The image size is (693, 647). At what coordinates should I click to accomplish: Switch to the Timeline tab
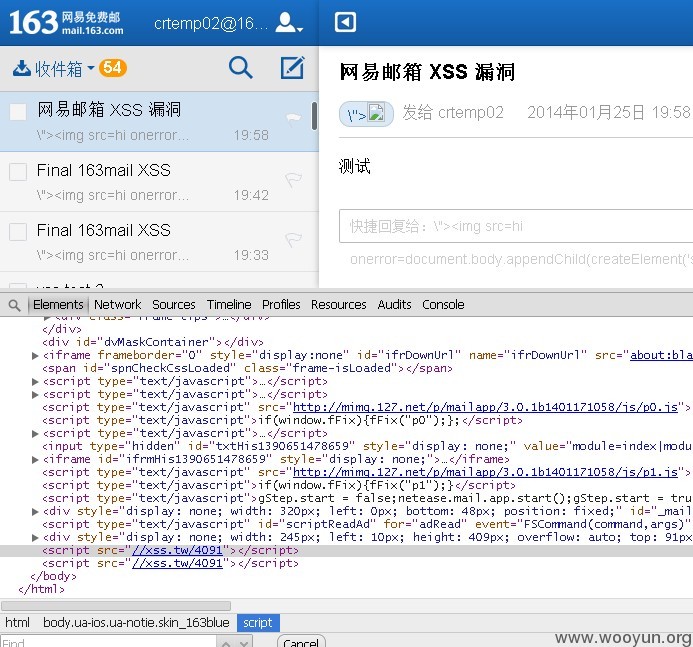click(229, 304)
